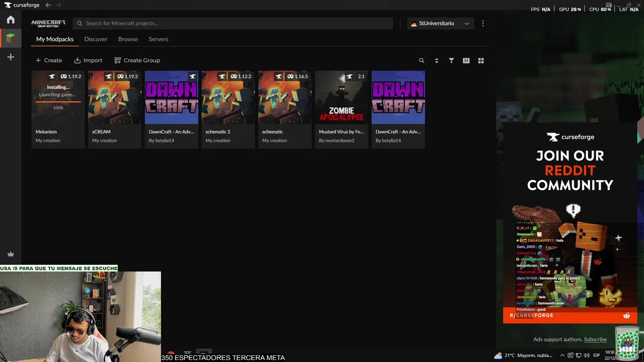Click 'Mekanism' modpack title text
The width and height of the screenshot is (644, 362).
46,132
